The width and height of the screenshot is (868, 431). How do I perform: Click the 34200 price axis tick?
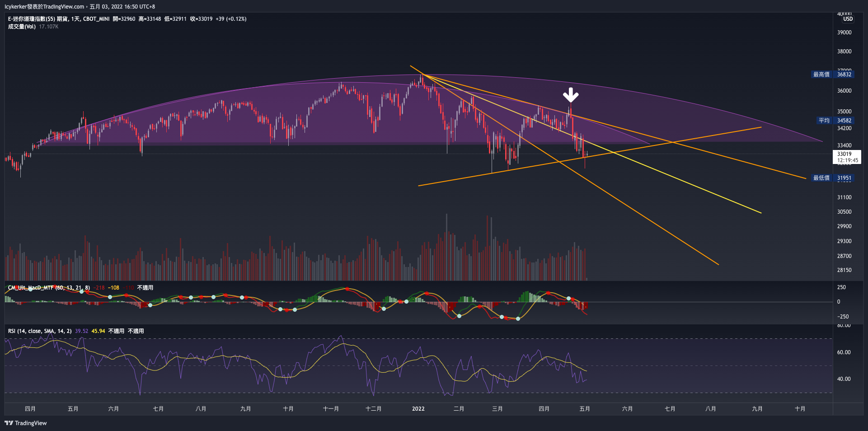coord(844,128)
